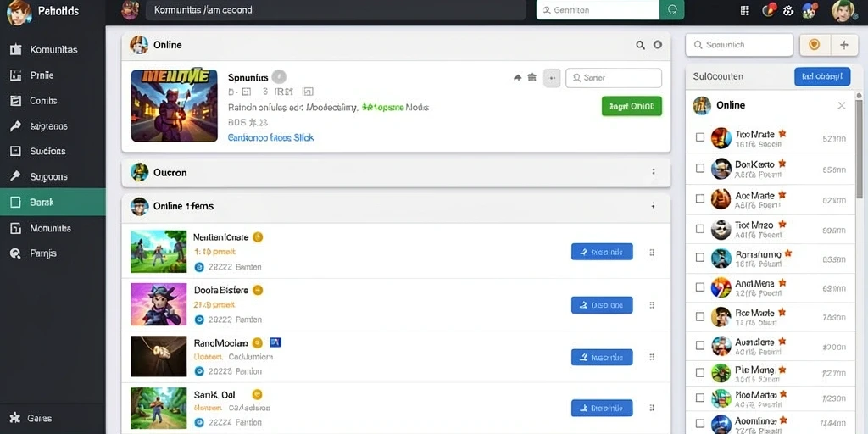Click the Somunlich search box in right panel
Screen dimensions: 868x434
click(x=739, y=45)
